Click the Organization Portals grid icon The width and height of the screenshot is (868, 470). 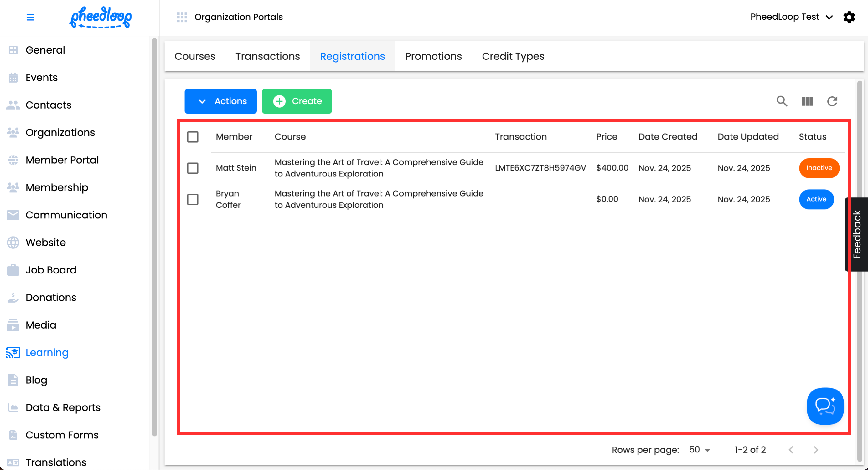[x=182, y=17]
